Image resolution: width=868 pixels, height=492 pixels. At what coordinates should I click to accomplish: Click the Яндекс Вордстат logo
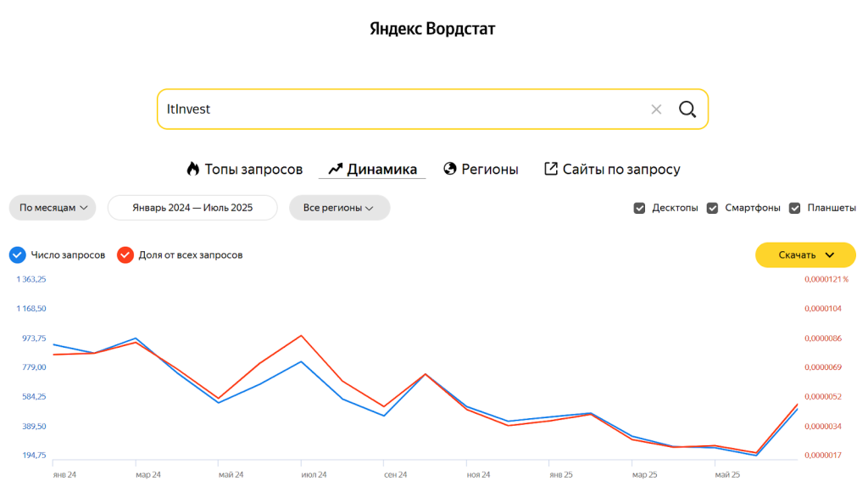coord(432,29)
